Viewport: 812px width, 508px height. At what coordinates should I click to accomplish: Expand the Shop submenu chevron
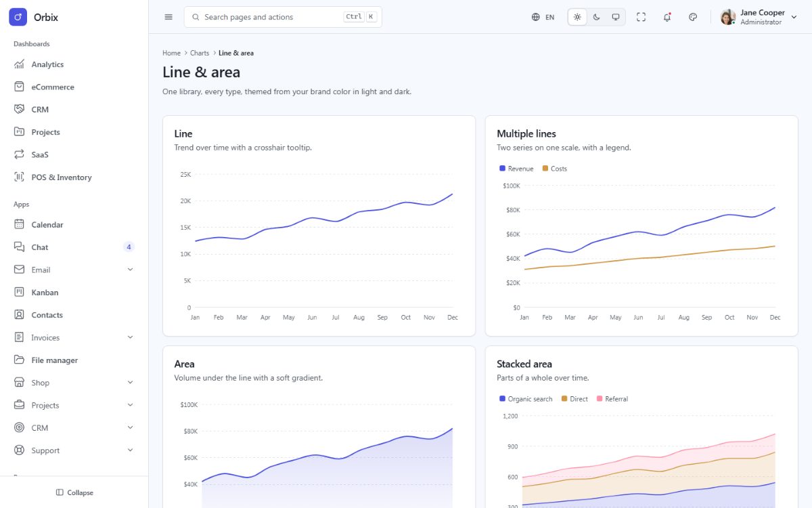pyautogui.click(x=130, y=383)
